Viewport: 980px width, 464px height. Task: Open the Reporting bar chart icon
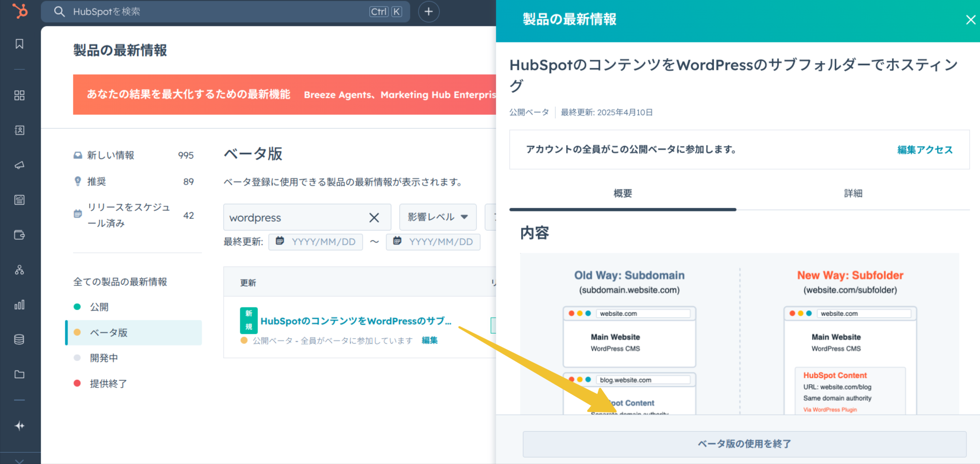[19, 305]
